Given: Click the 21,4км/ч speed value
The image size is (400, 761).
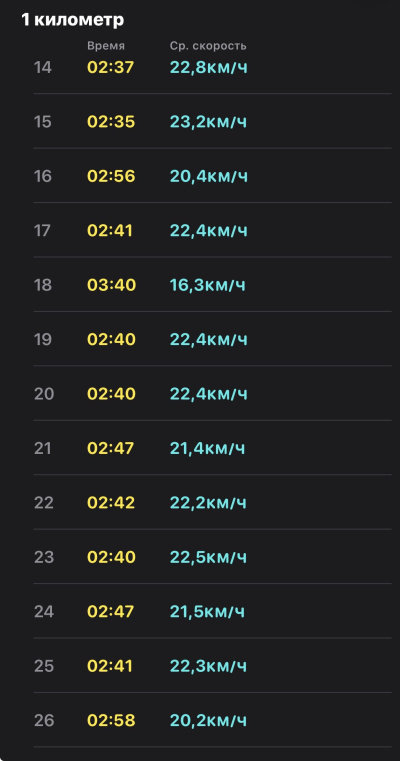Looking at the screenshot, I should point(207,448).
